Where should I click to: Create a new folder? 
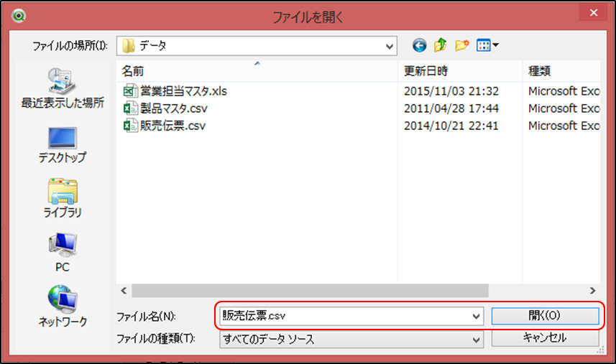(462, 45)
